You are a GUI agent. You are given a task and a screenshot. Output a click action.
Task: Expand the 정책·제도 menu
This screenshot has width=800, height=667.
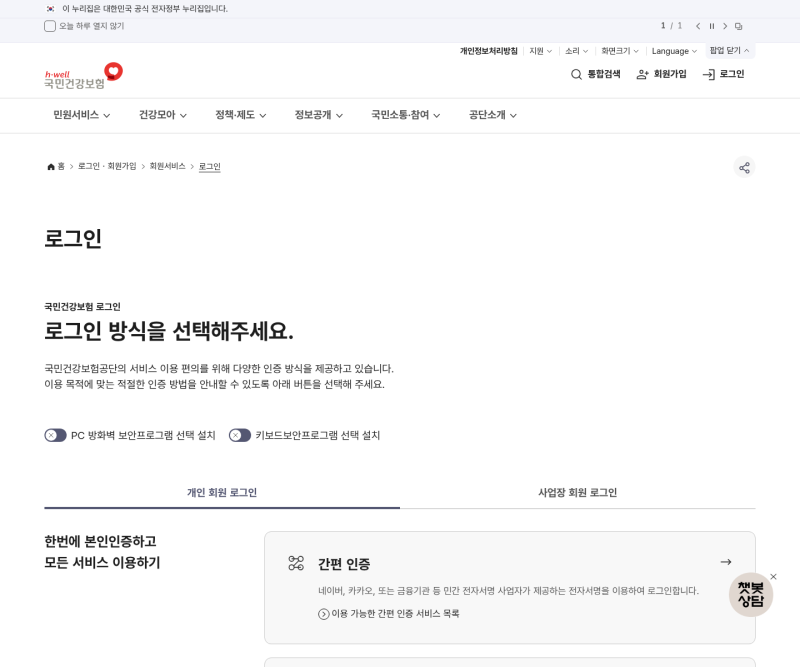(x=241, y=115)
